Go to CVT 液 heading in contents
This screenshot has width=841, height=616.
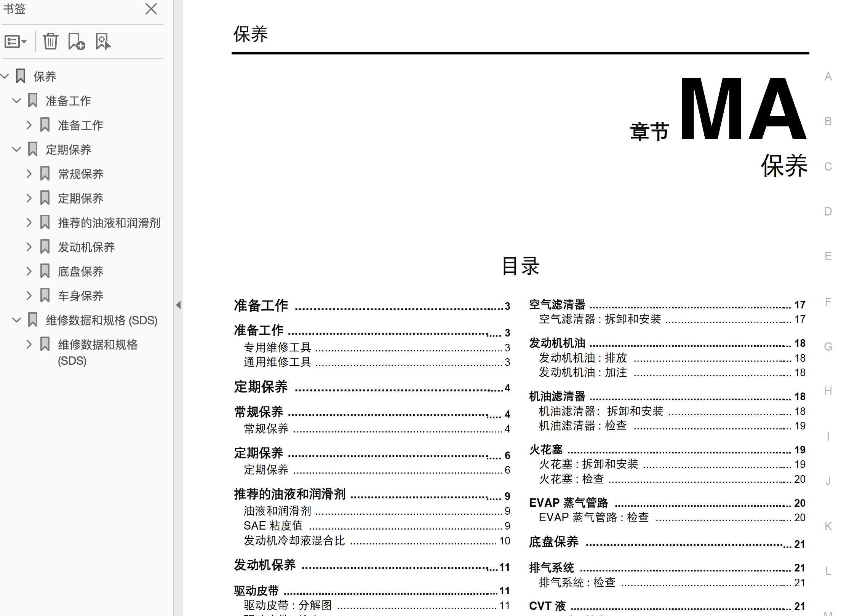(x=667, y=606)
